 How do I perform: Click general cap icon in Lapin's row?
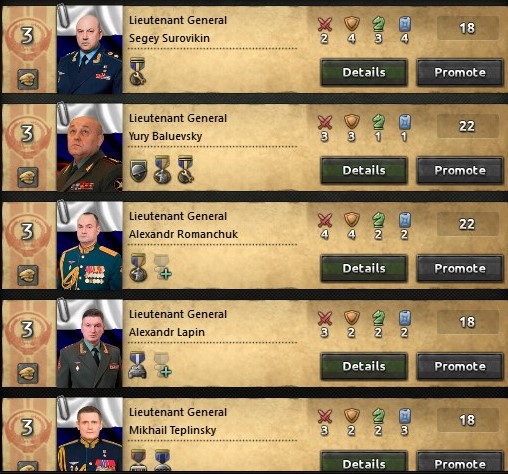click(28, 373)
